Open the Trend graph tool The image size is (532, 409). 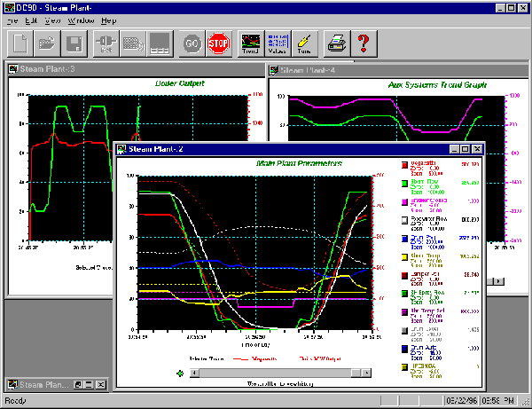pyautogui.click(x=250, y=42)
